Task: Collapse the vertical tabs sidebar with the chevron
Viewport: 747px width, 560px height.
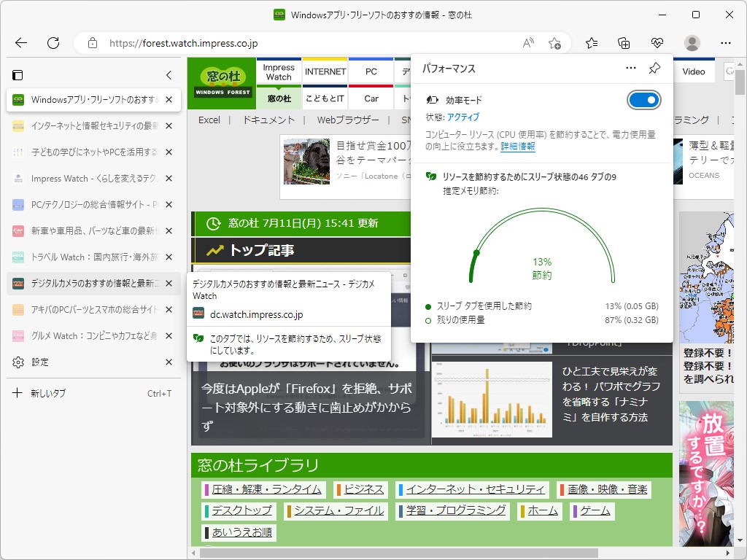Action: click(169, 74)
